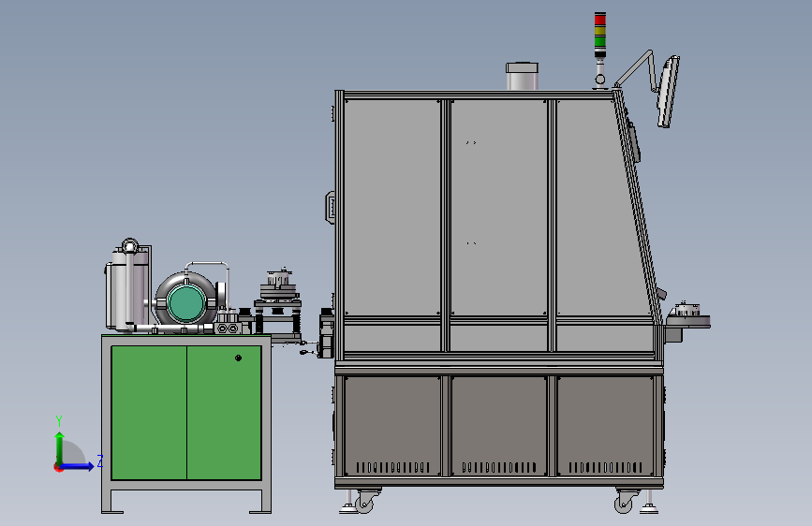The image size is (812, 526).
Task: Click the blue Z axis arrow of the triad
Action: [77, 466]
